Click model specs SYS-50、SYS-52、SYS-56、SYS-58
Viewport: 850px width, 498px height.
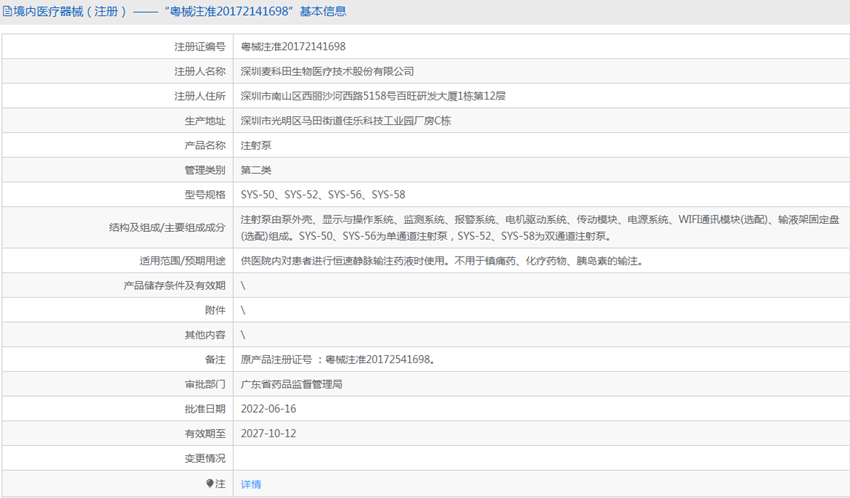(x=323, y=194)
